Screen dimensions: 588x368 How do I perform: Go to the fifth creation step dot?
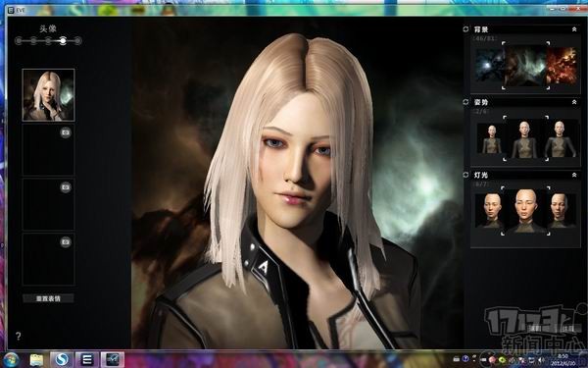click(77, 40)
